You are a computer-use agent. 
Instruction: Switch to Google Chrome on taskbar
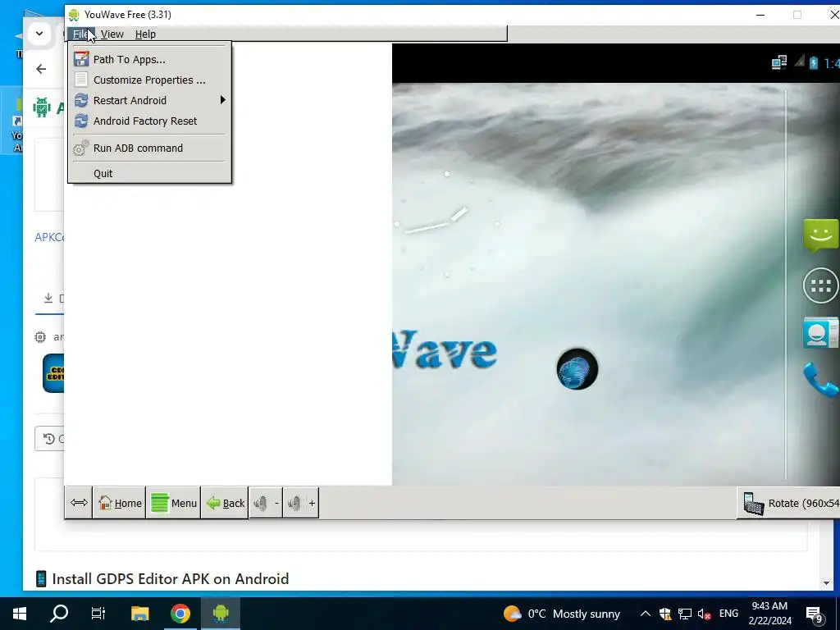click(180, 614)
